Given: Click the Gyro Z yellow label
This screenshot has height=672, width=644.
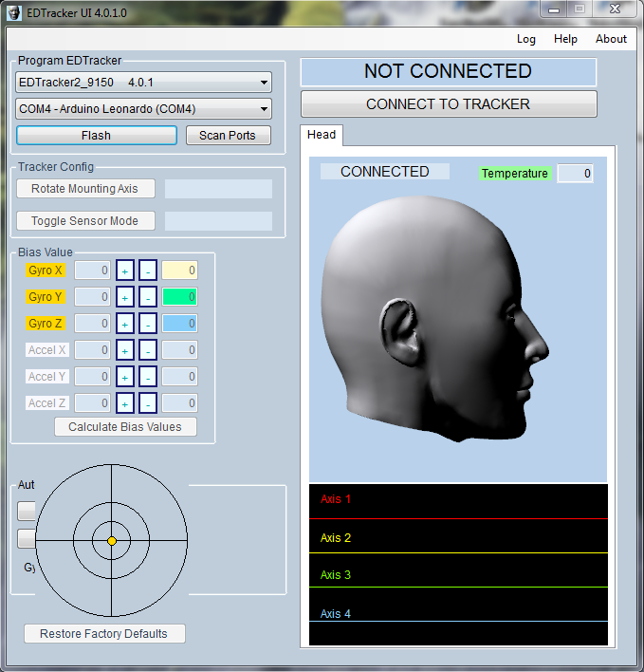Looking at the screenshot, I should pyautogui.click(x=46, y=324).
